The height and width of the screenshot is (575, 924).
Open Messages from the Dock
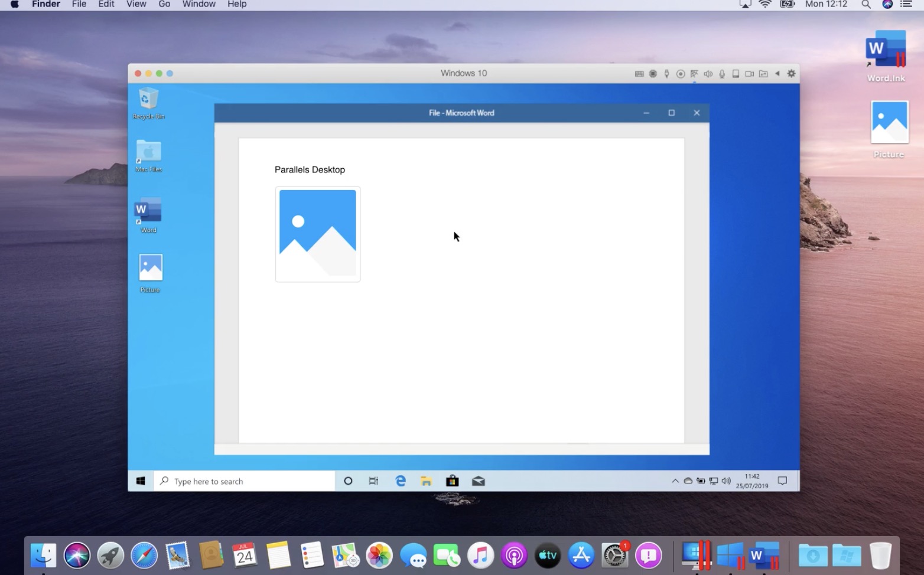[x=413, y=556]
